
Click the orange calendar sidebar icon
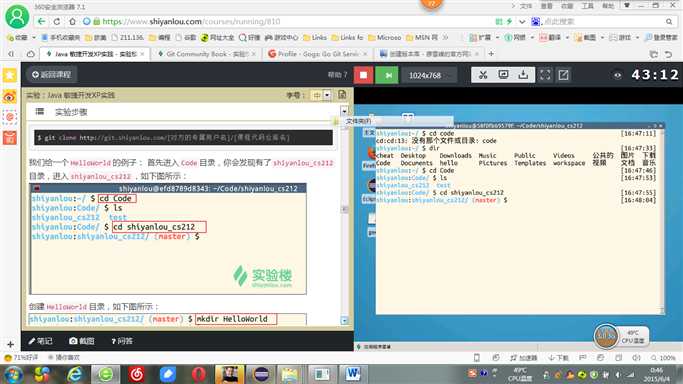coord(10,138)
